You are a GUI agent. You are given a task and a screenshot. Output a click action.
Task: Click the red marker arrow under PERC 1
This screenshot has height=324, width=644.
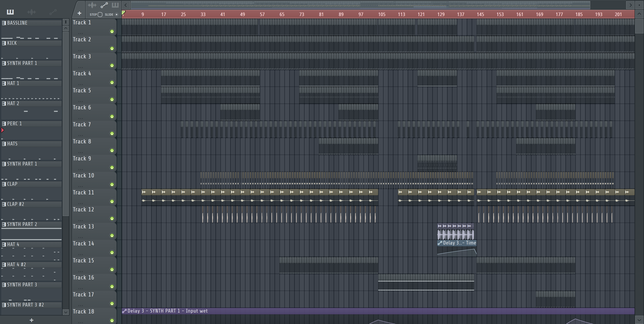(x=2, y=130)
